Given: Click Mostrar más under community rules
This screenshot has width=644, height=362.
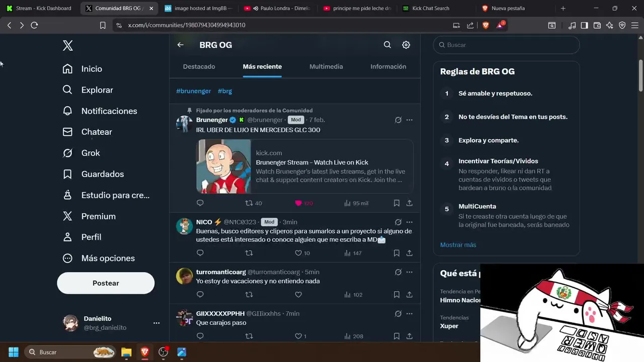Looking at the screenshot, I should [458, 245].
